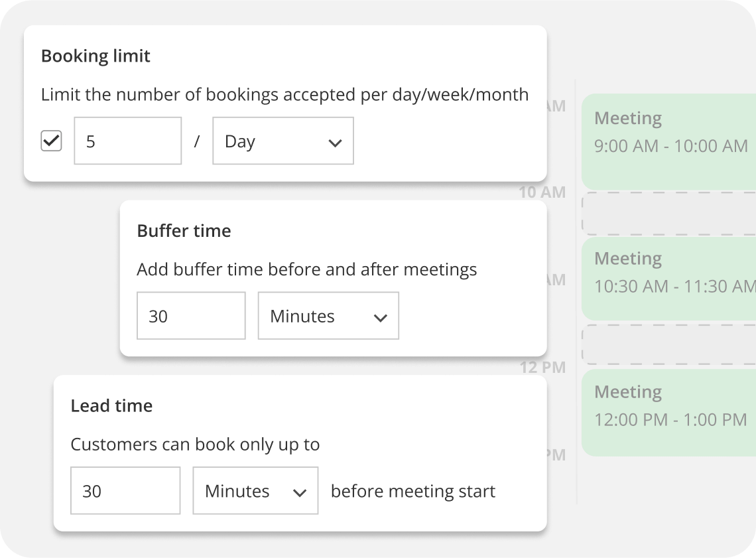The height and width of the screenshot is (558, 756).
Task: Click the 12 PM time label on the calendar
Action: tap(544, 367)
